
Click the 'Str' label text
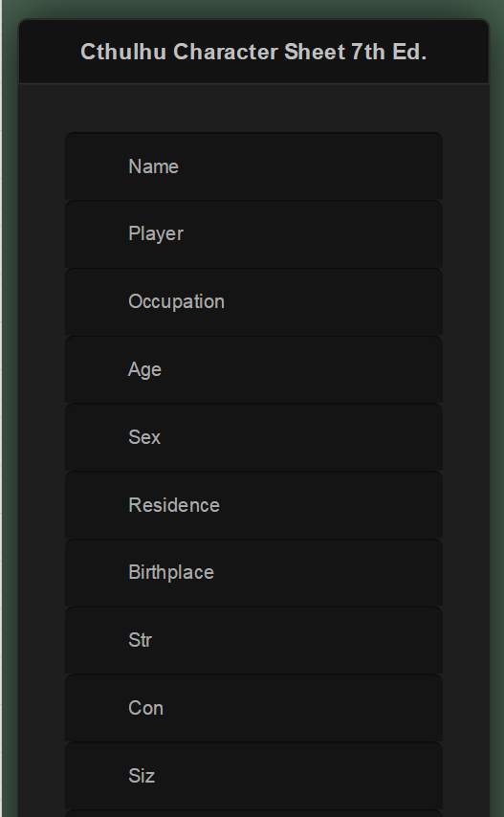tap(140, 640)
